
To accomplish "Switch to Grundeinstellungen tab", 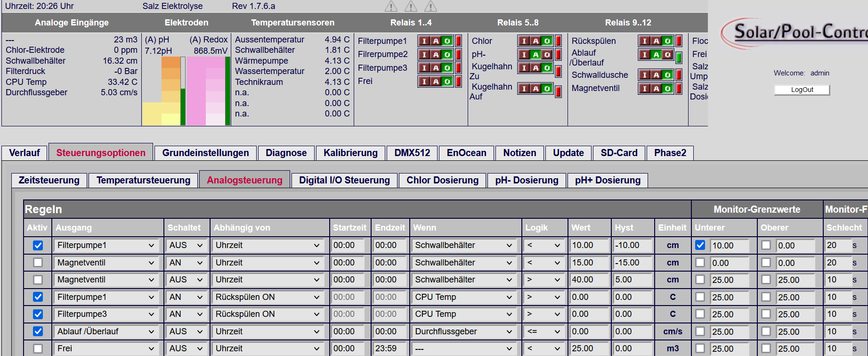I will [206, 153].
